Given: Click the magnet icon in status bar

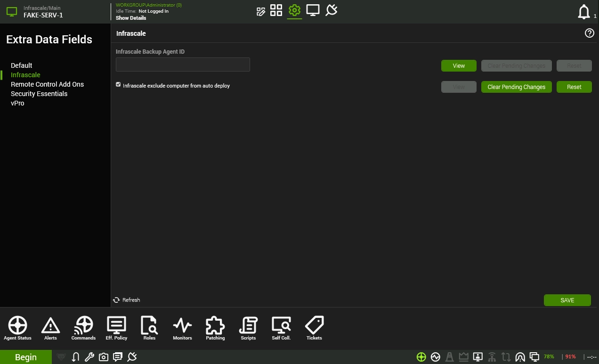Looking at the screenshot, I should [75, 357].
